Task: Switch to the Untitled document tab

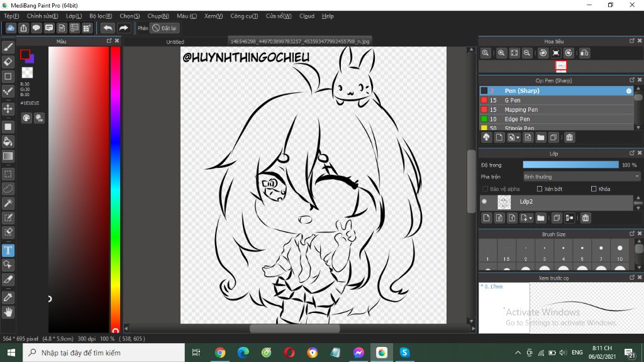Action: coord(175,41)
